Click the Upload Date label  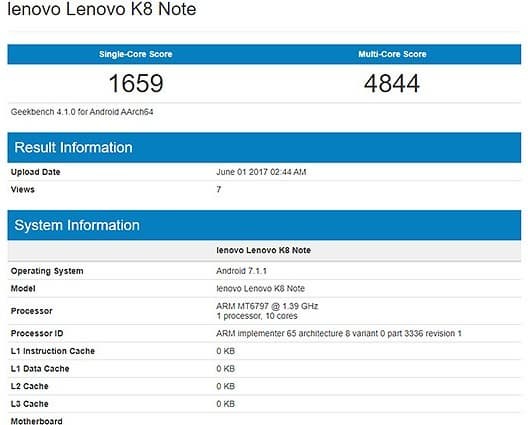(35, 172)
